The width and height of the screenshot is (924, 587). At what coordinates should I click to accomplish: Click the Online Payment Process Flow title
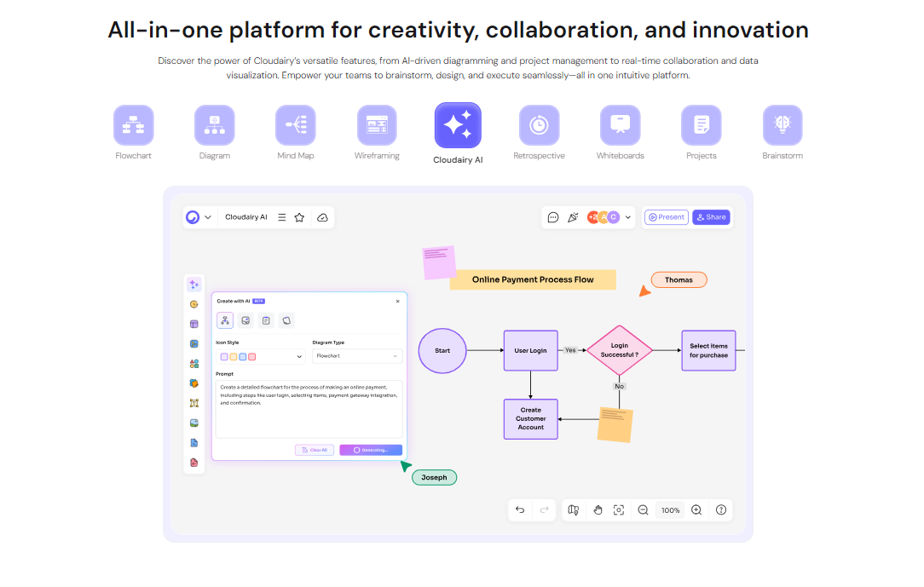[x=533, y=279]
